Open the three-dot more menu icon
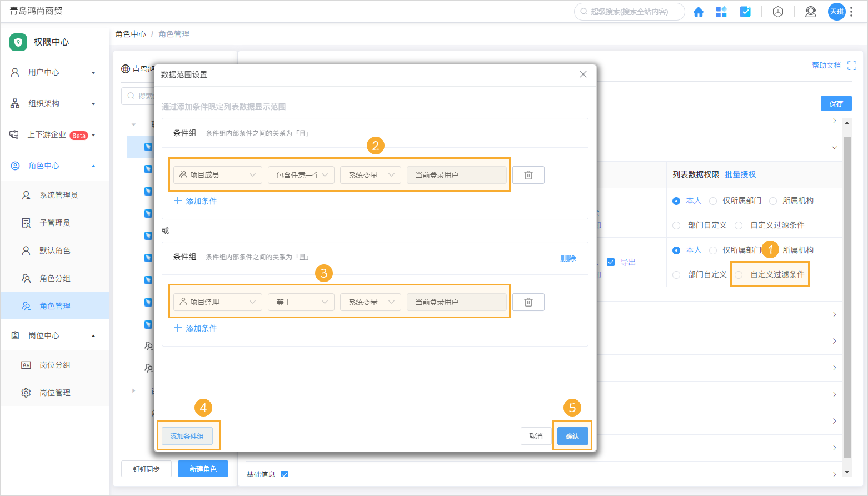The height and width of the screenshot is (496, 868). point(852,11)
